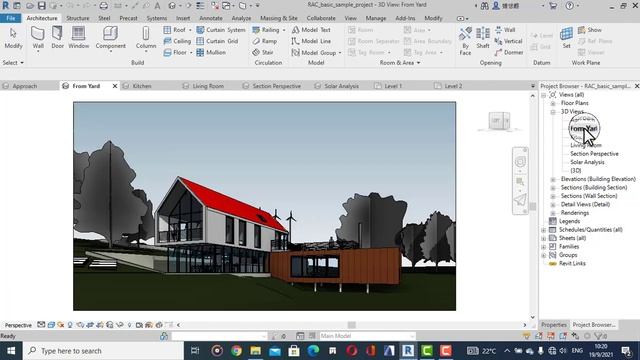Click the Roof tool

[175, 30]
